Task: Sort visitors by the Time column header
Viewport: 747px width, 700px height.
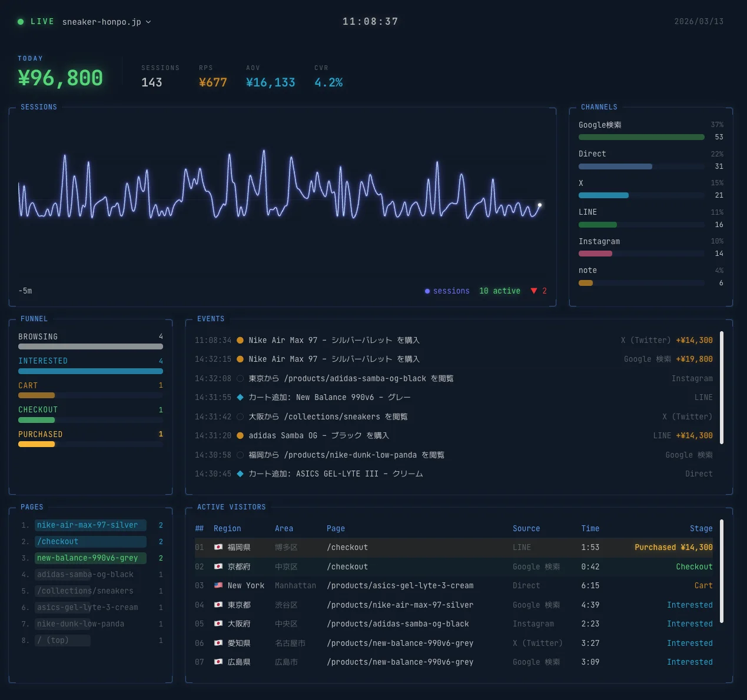Action: (590, 528)
